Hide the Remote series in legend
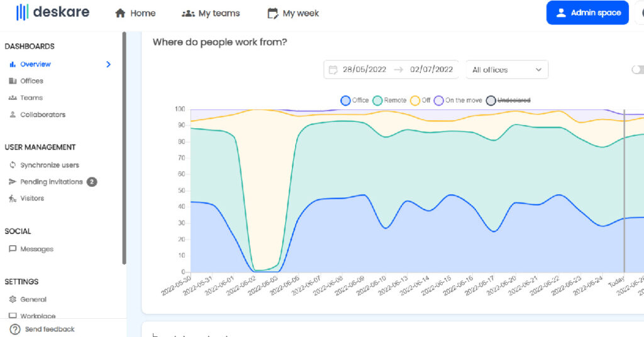 point(377,101)
